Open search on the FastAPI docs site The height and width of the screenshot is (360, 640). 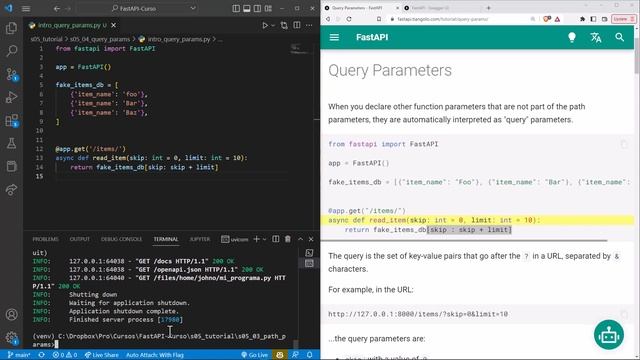[x=620, y=37]
